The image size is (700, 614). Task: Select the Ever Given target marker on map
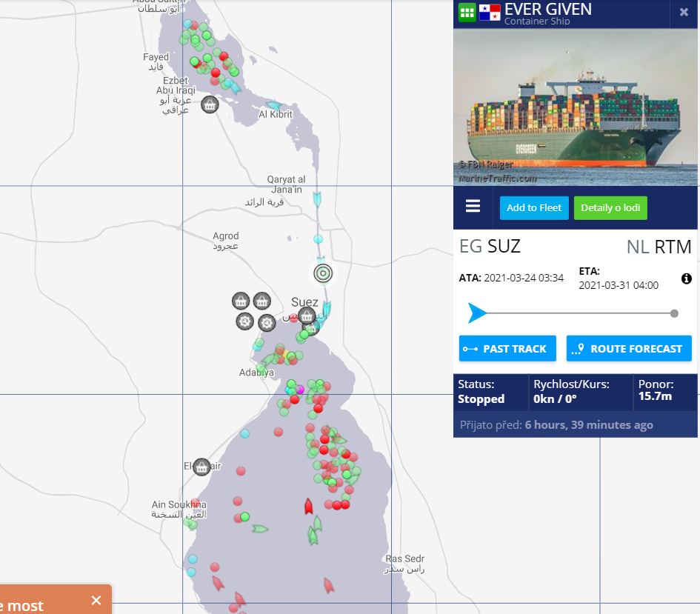tap(322, 273)
